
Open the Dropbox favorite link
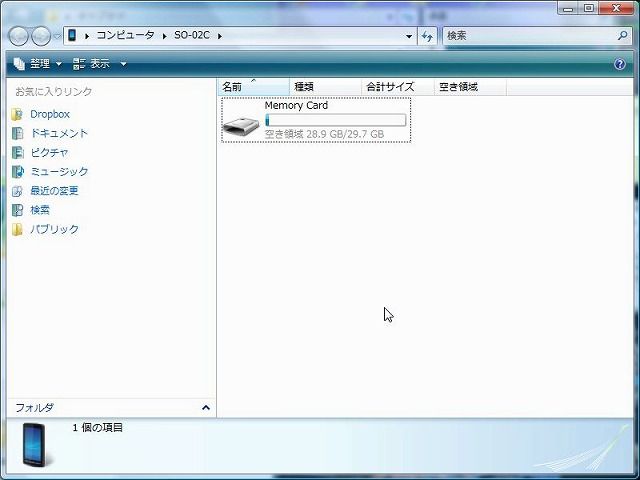50,114
